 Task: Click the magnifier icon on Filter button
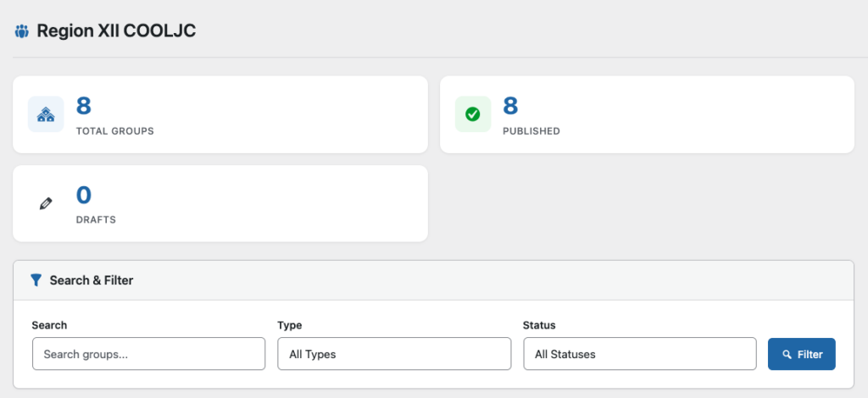pos(787,354)
